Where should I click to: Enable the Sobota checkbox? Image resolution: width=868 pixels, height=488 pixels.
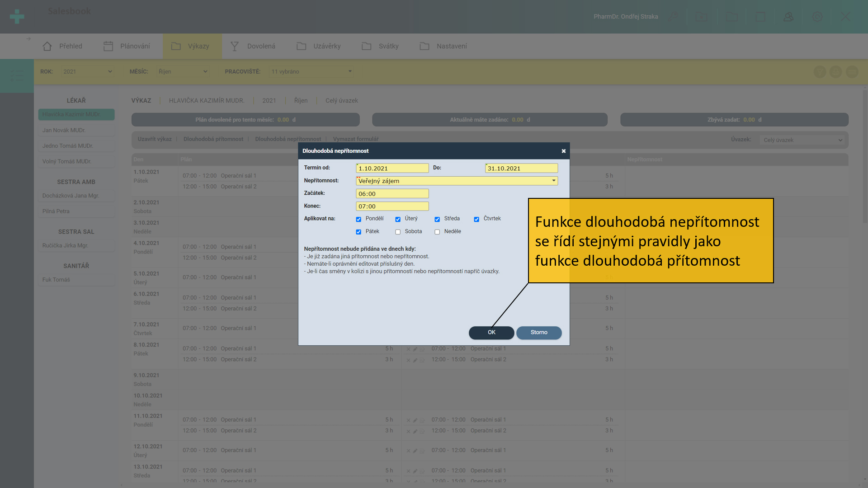pos(398,232)
